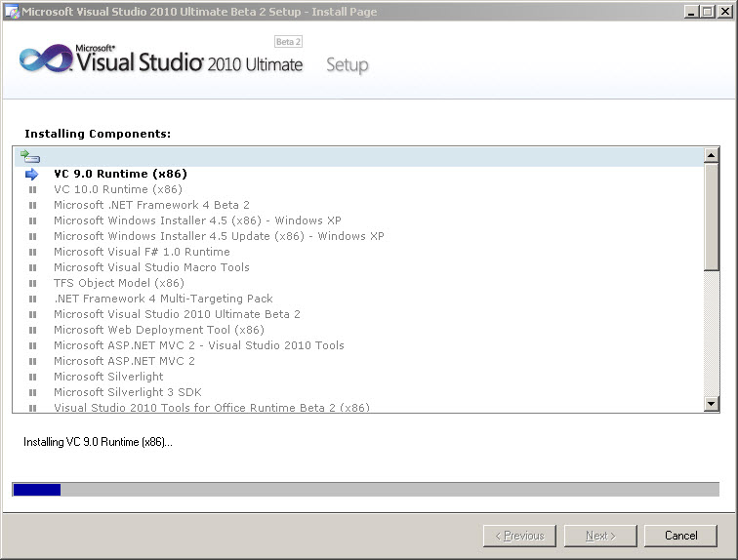Click the Cancel button
This screenshot has height=560, width=738.
click(x=680, y=536)
